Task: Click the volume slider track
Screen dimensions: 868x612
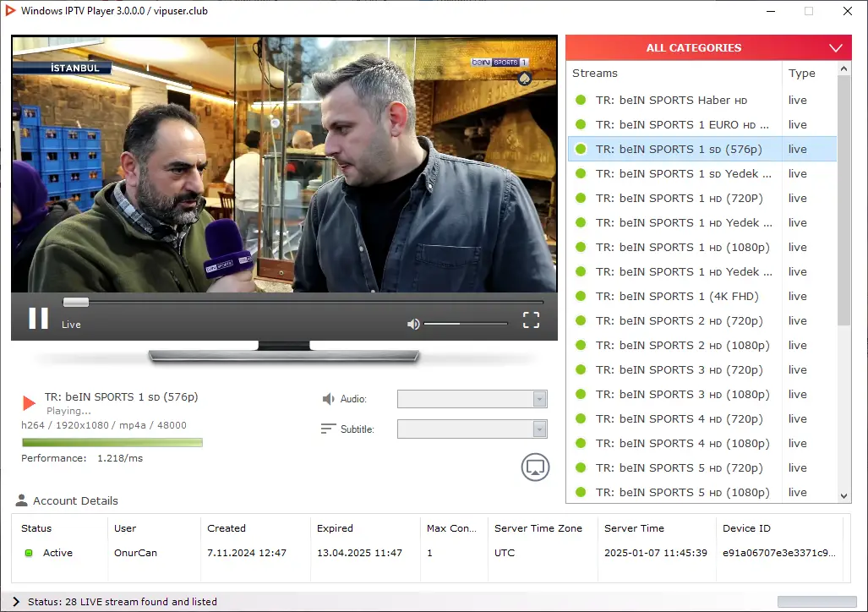Action: coord(466,324)
